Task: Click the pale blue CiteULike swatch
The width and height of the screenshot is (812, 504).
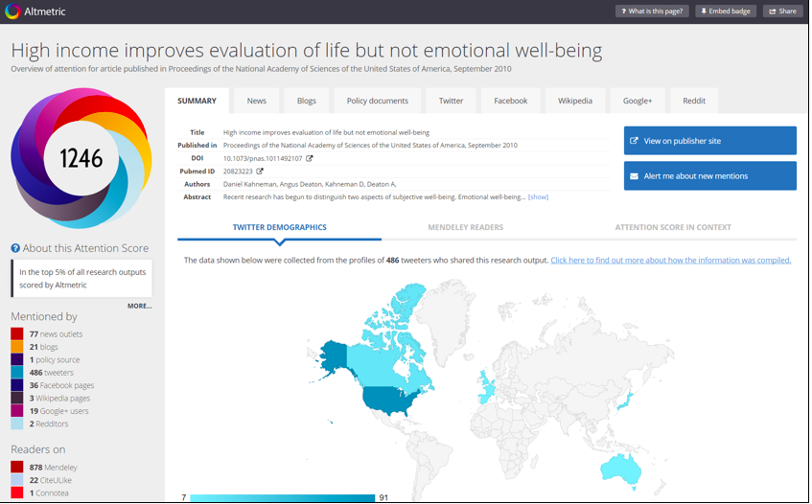Action: point(17,480)
